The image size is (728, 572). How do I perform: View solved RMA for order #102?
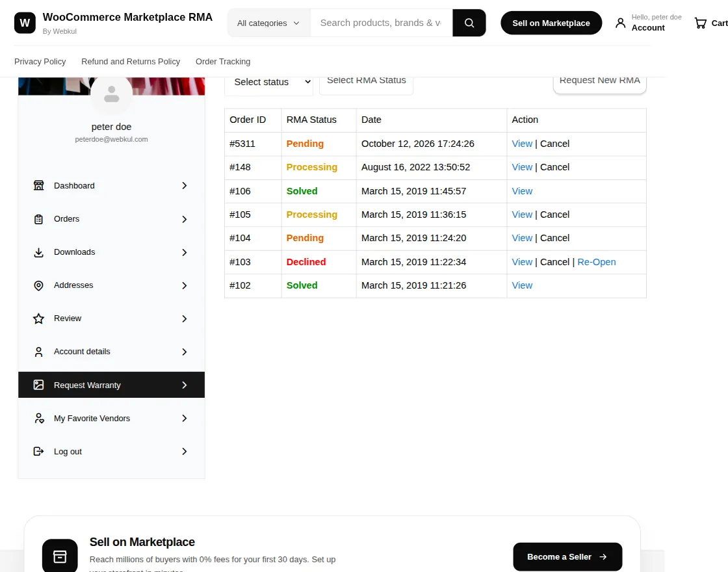tap(522, 285)
